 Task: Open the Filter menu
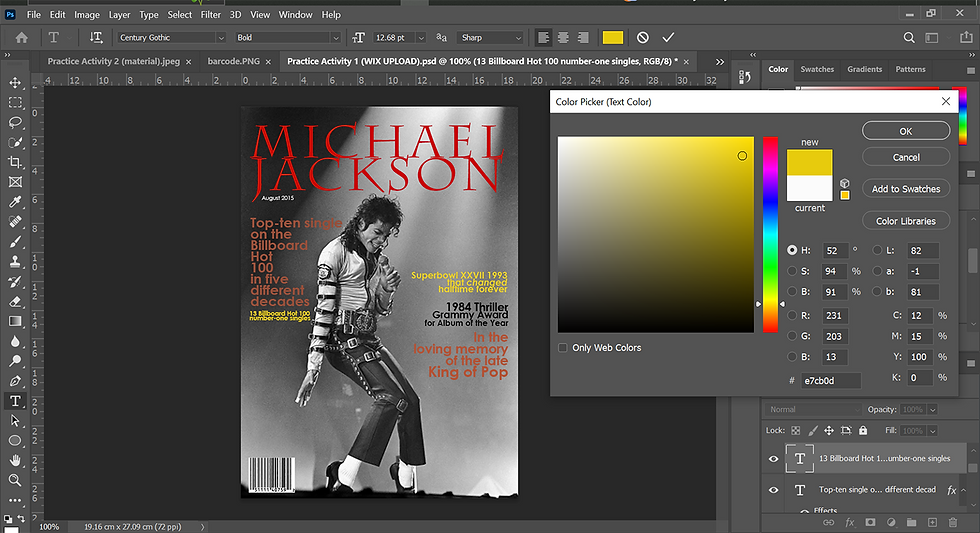210,15
